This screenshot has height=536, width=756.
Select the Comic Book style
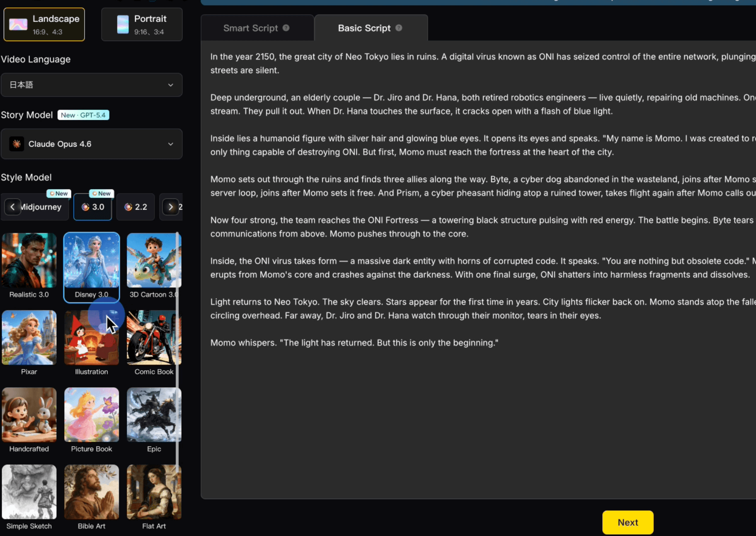tap(154, 338)
